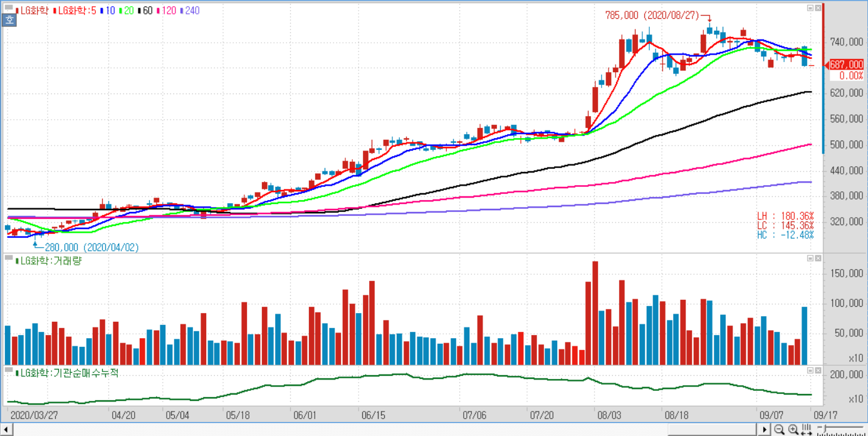Select the black 60-day moving average legend
The image size is (868, 436).
[x=145, y=11]
